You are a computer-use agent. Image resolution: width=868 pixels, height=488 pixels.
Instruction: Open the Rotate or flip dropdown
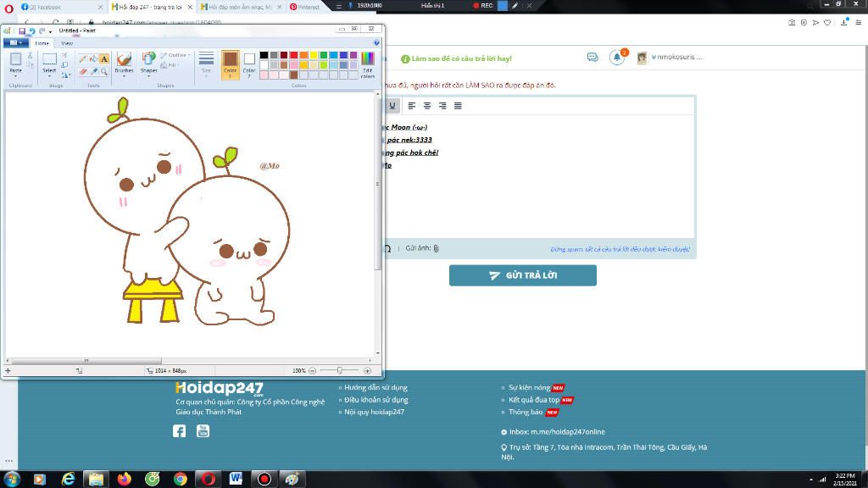click(x=66, y=75)
